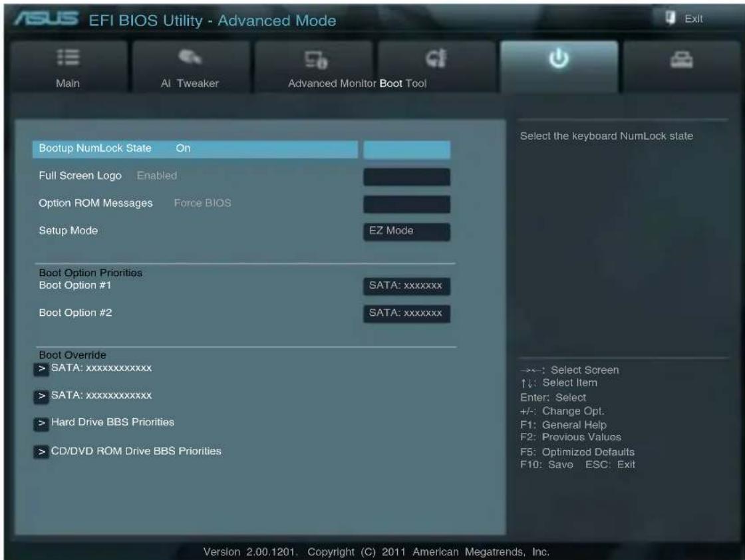This screenshot has height=560, width=745.
Task: Click the F5: Optimized Defaults help line
Action: coord(577,452)
